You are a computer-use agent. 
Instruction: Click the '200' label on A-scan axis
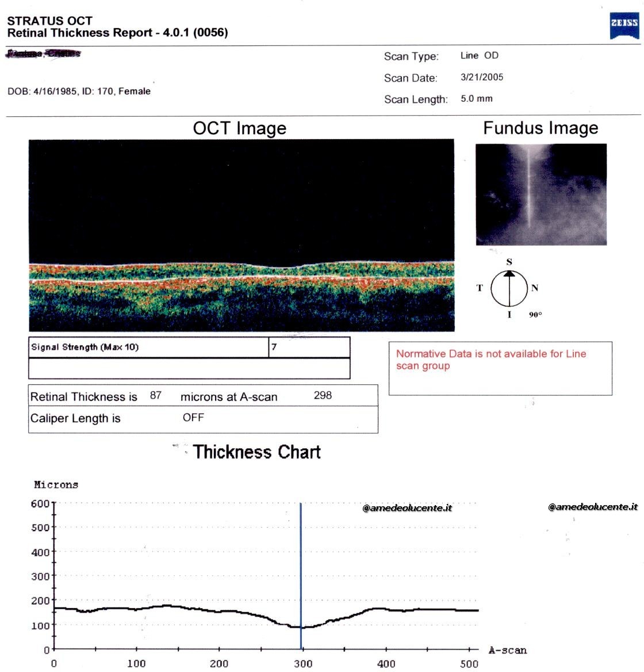(219, 664)
